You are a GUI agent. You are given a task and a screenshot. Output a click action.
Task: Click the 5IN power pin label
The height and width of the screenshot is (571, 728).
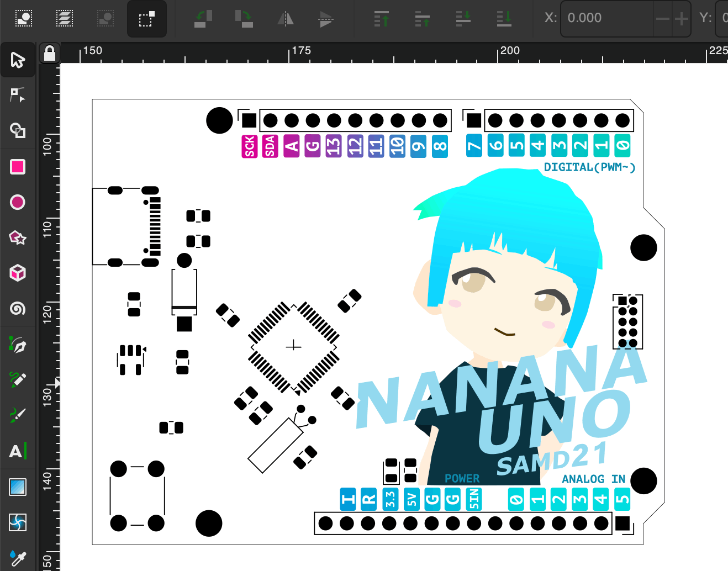pyautogui.click(x=474, y=499)
